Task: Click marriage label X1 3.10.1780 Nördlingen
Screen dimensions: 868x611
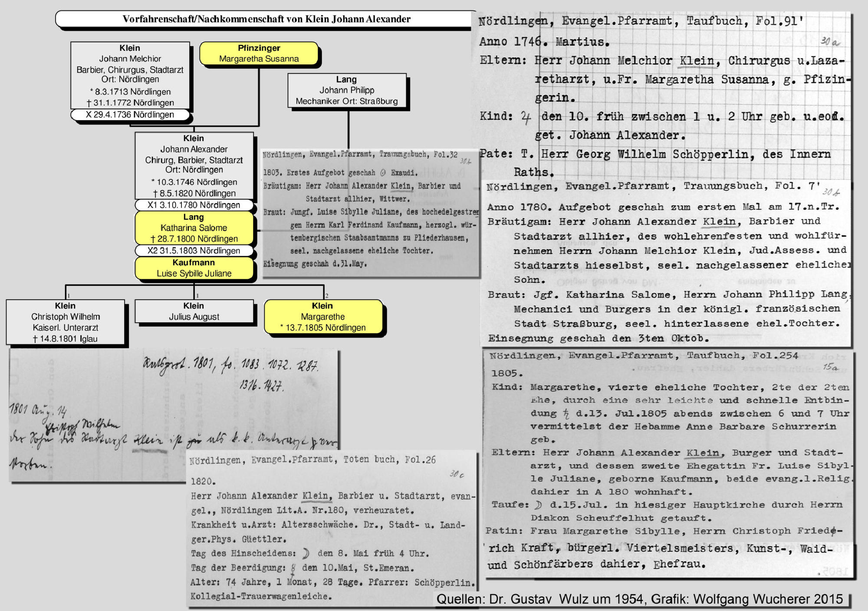Action: pos(194,205)
